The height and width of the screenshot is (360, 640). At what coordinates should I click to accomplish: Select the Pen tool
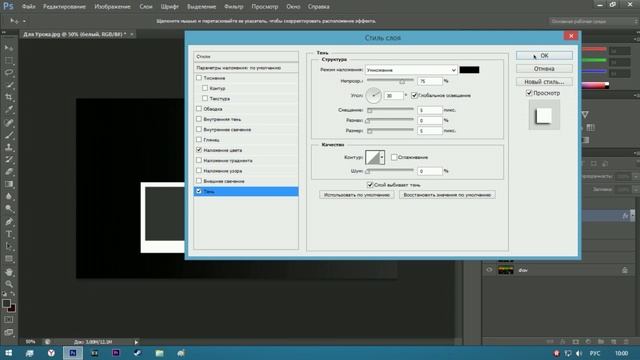click(x=9, y=222)
